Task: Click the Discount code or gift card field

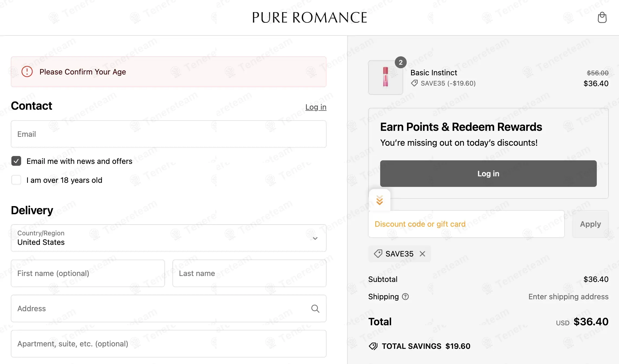Action: coord(467,224)
